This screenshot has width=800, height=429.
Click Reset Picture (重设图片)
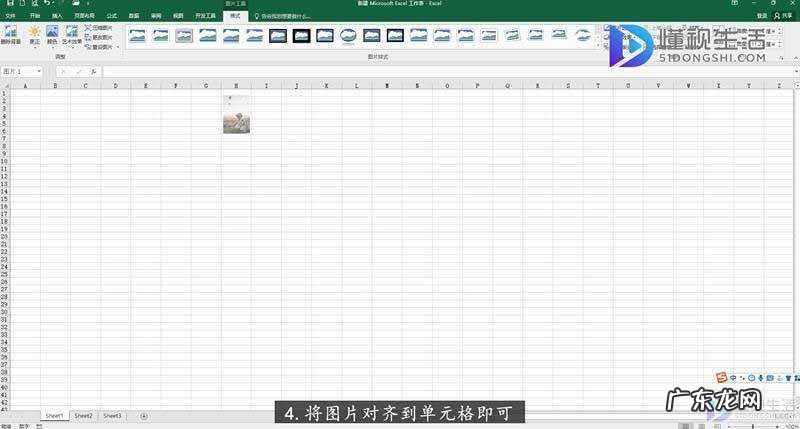coord(99,47)
